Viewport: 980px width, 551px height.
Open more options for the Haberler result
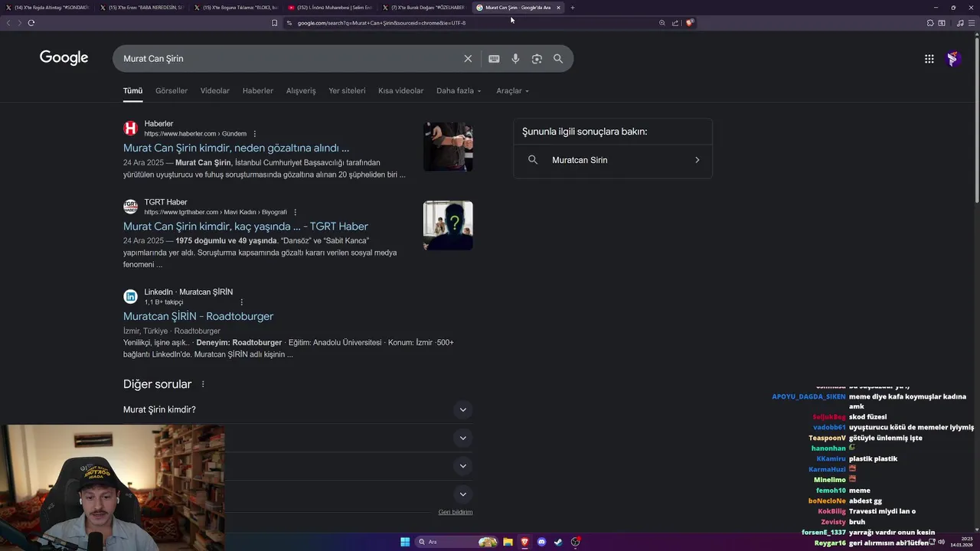point(255,134)
